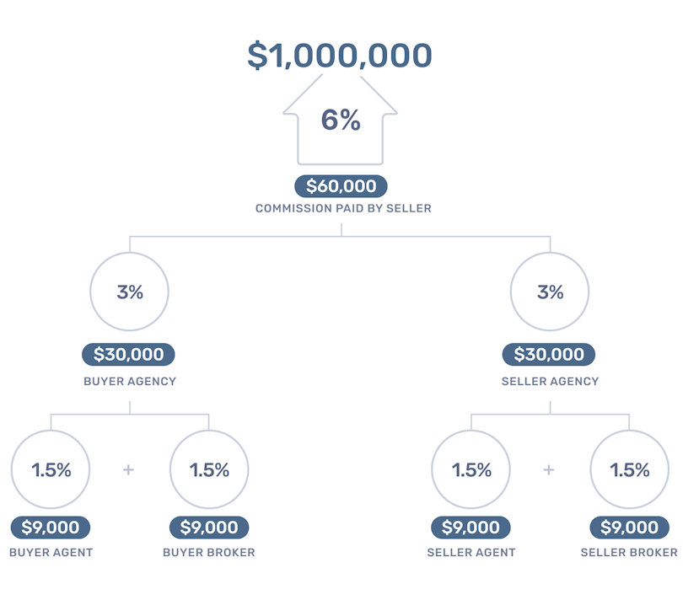Click the $30,000 badge for Buyer Agency
The width and height of the screenshot is (683, 616).
tap(128, 355)
